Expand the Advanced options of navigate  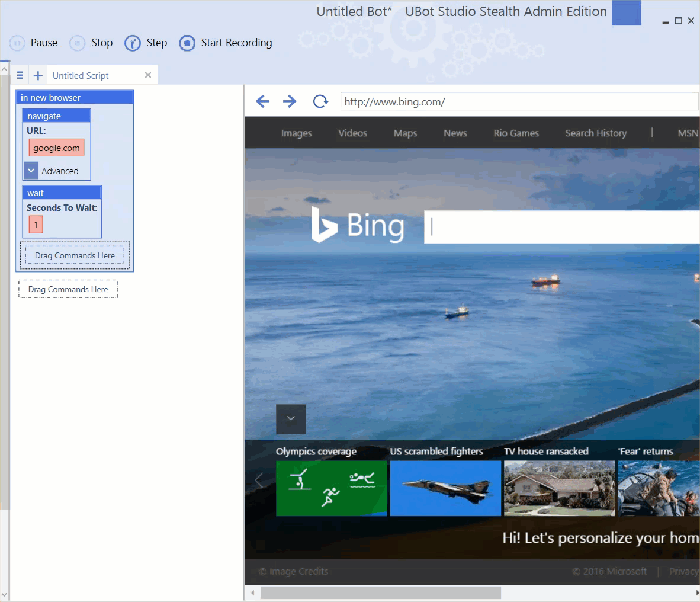(31, 171)
